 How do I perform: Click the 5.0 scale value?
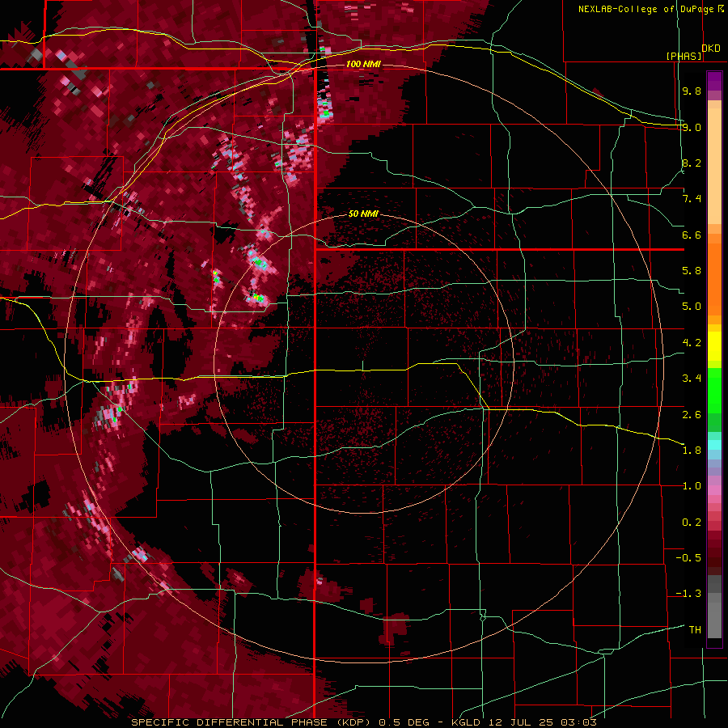click(692, 307)
